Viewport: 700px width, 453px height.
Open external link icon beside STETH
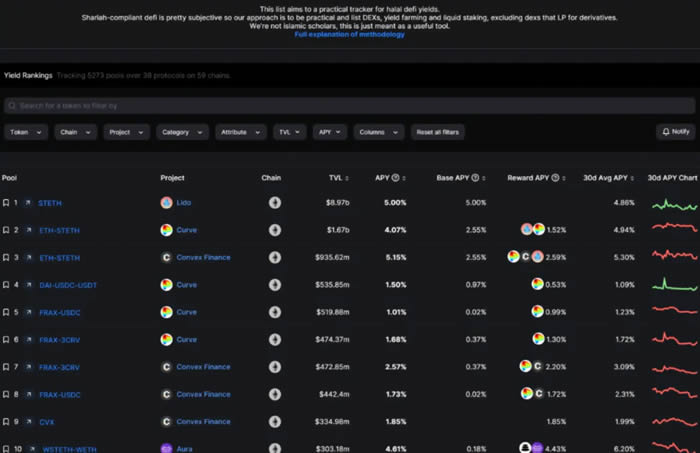click(x=28, y=203)
